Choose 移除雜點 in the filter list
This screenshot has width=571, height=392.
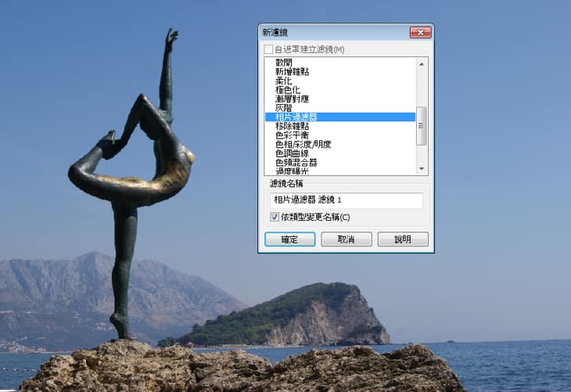tap(293, 126)
